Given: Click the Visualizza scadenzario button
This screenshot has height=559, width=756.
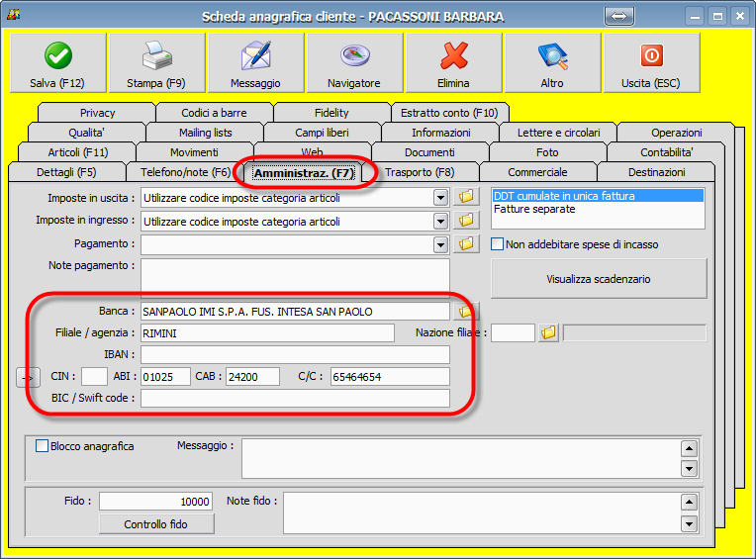Looking at the screenshot, I should (599, 279).
